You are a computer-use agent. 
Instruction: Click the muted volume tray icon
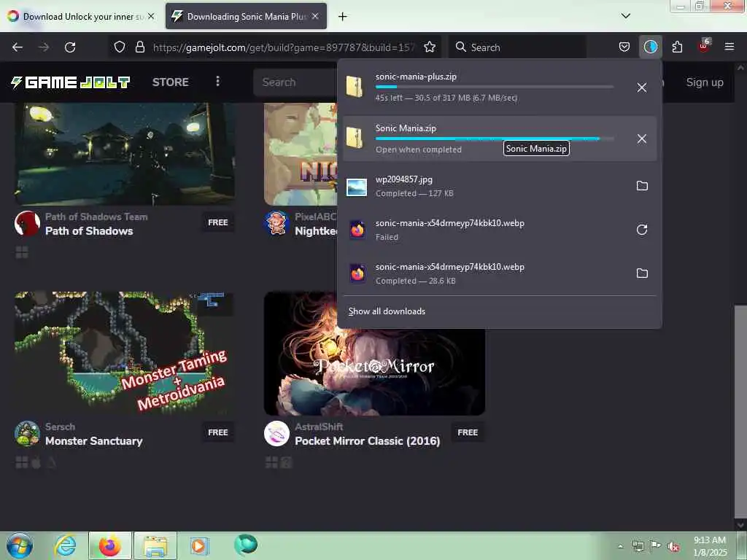pos(673,547)
